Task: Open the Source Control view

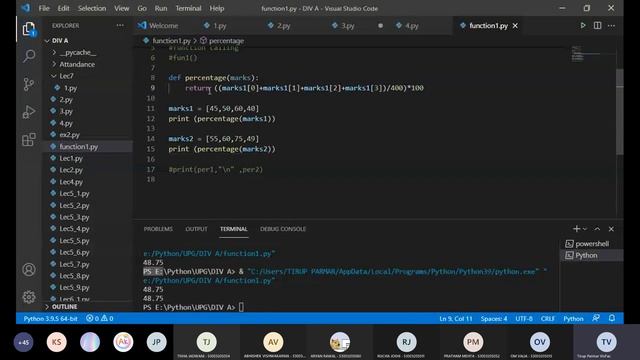Action: (29, 84)
